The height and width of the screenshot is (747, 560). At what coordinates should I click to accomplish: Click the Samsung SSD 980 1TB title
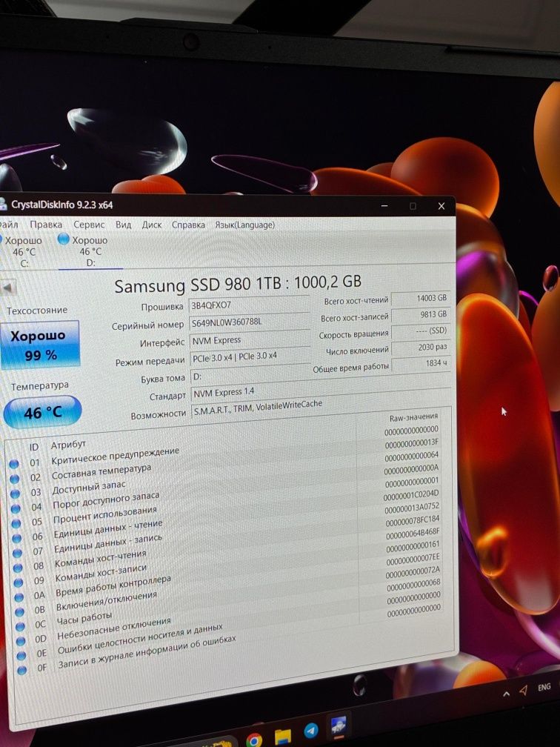point(238,285)
